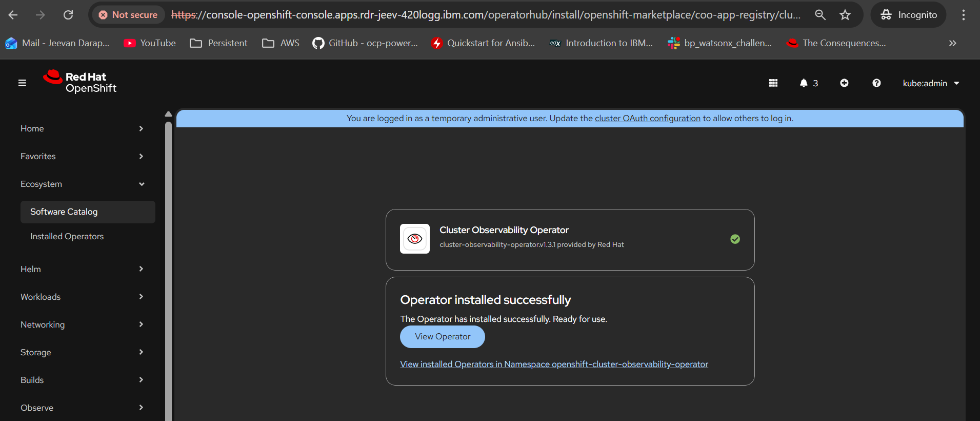Open the Chrome three-dot menu

tap(964, 15)
